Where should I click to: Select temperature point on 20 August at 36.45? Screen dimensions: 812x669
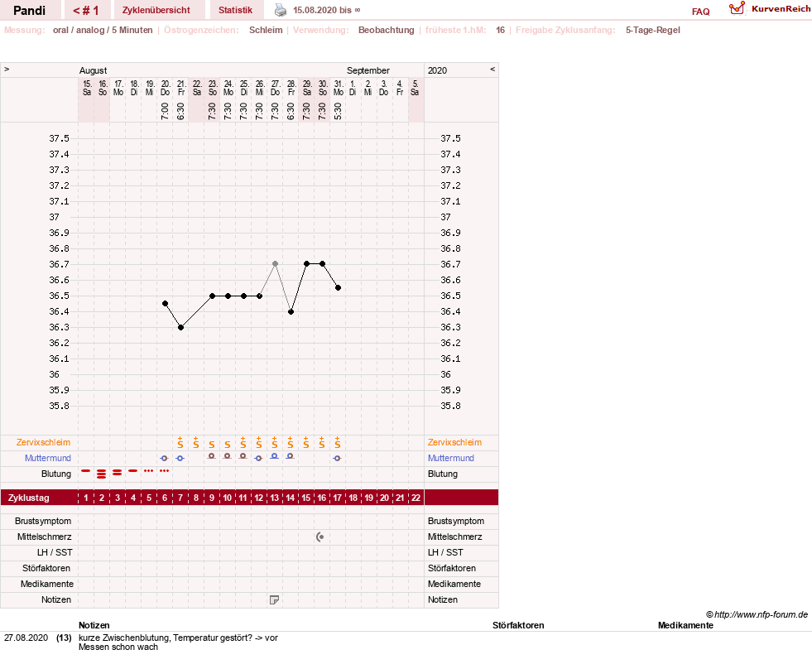coord(166,304)
